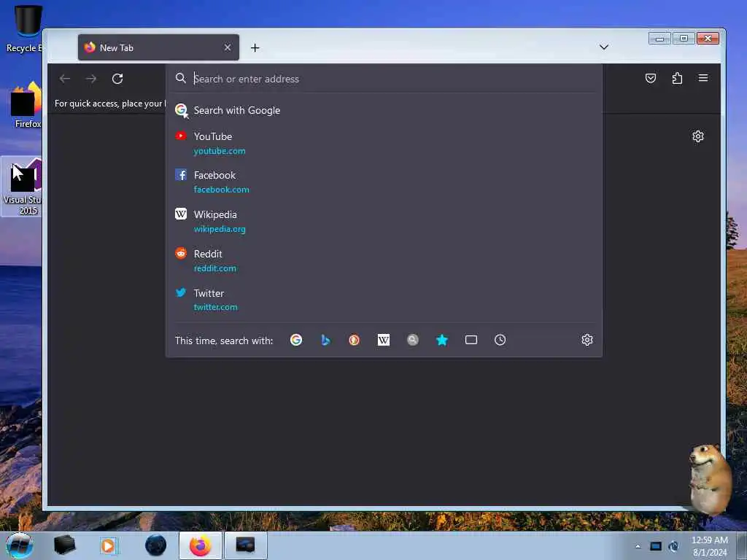Open the media player taskbar icon
Image resolution: width=747 pixels, height=560 pixels.
point(109,545)
